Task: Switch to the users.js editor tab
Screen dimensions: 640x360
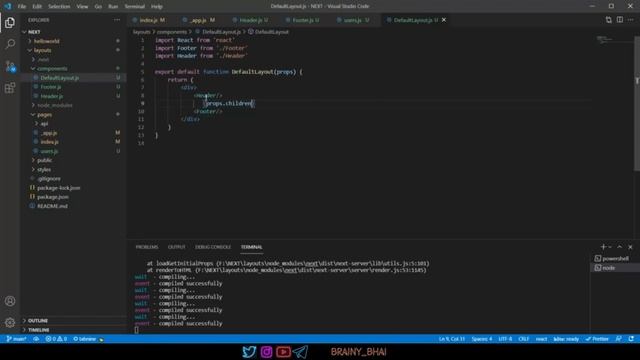Action: [353, 20]
